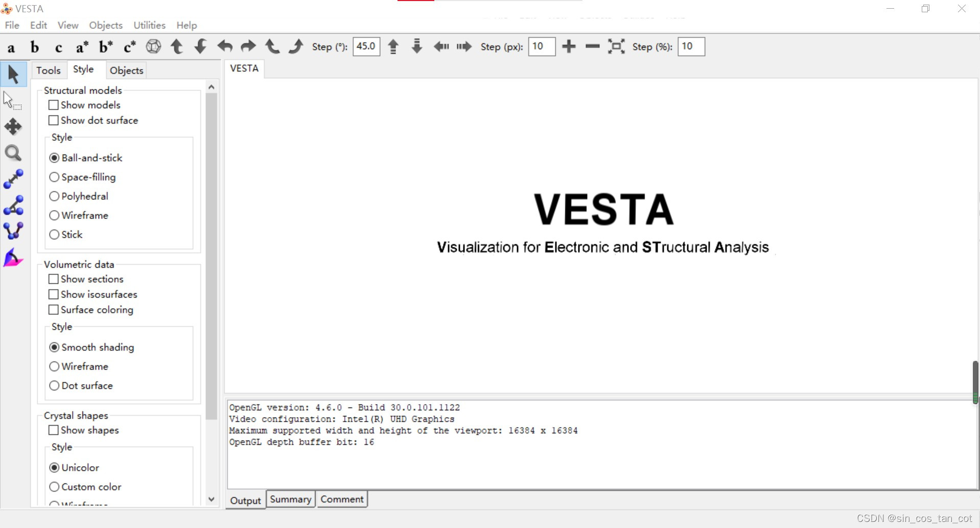Open the View menu
980x528 pixels.
coord(68,25)
